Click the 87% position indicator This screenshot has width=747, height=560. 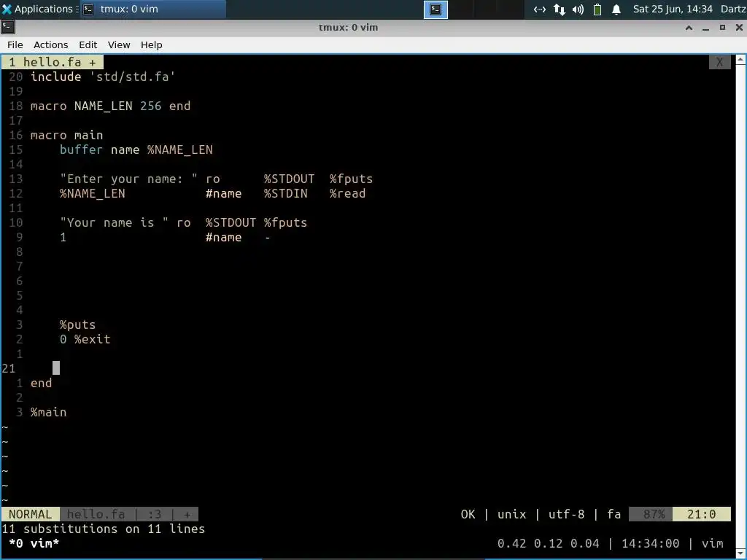(651, 514)
